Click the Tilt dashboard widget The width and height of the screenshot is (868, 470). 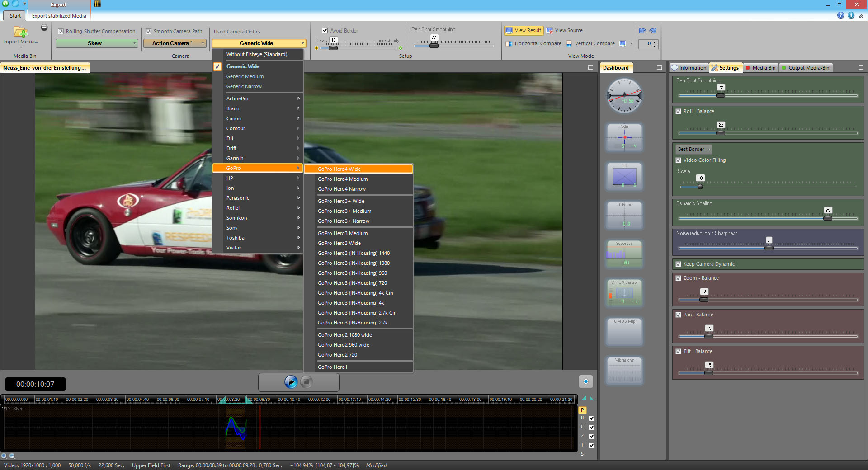click(624, 176)
